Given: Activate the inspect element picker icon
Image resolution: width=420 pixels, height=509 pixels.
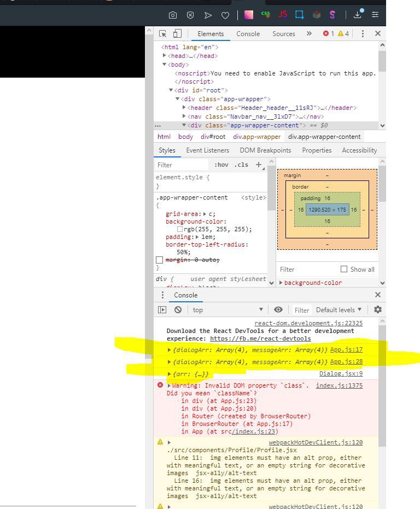Looking at the screenshot, I should click(x=163, y=34).
